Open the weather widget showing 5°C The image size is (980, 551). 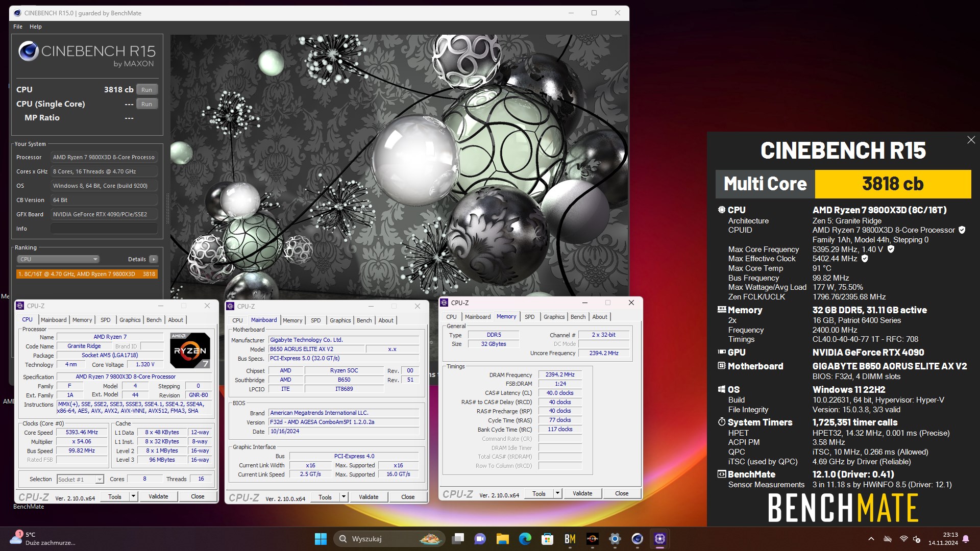pyautogui.click(x=42, y=539)
